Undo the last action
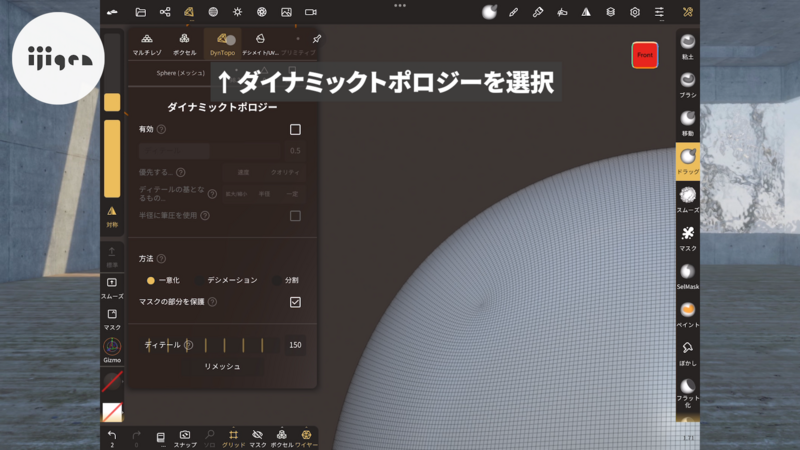 click(112, 438)
